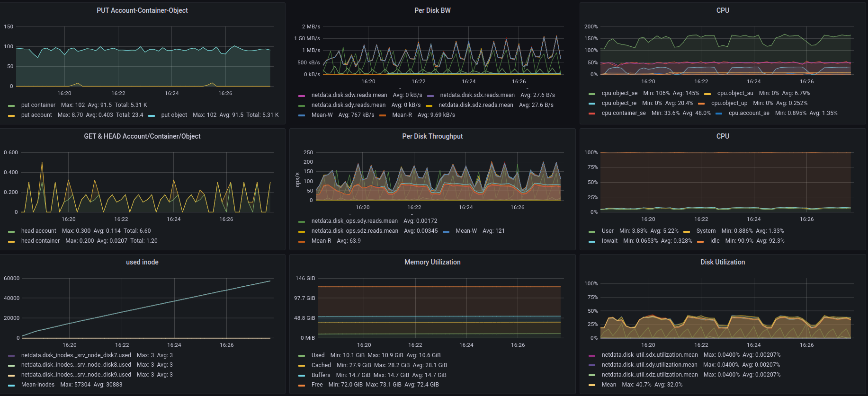The height and width of the screenshot is (396, 868).
Task: Click the netdata.disk_ops.sdy.reads.mean legend label
Action: click(x=354, y=221)
